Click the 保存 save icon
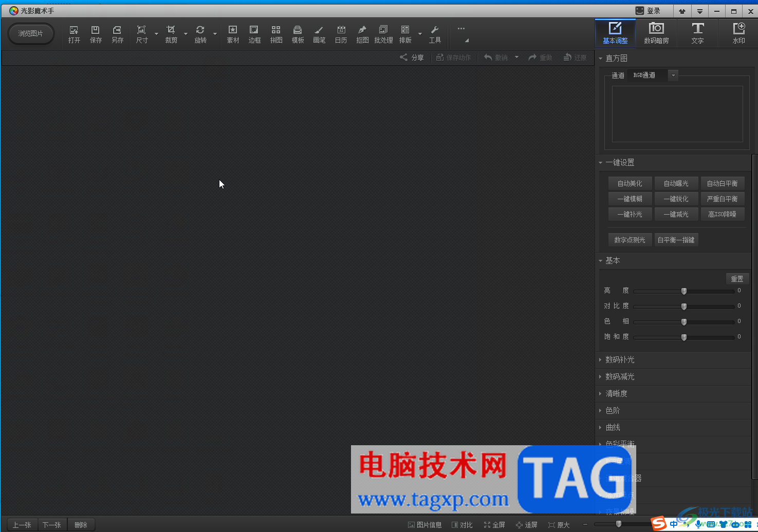The width and height of the screenshot is (758, 532). [x=96, y=34]
